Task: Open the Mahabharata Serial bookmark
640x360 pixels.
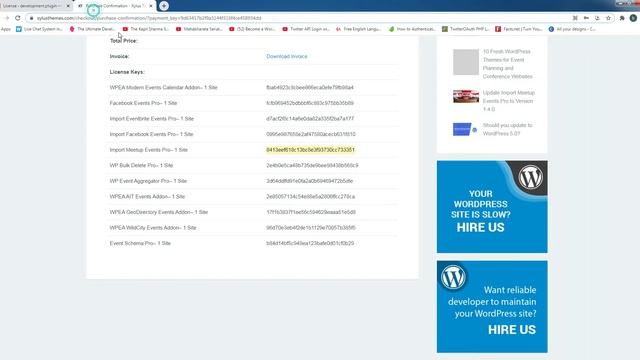Action: pyautogui.click(x=199, y=29)
